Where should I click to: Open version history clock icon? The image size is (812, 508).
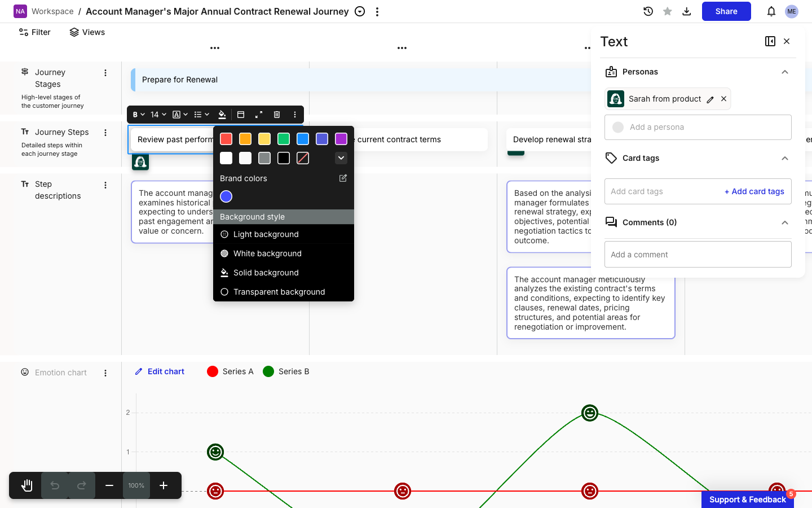point(648,11)
